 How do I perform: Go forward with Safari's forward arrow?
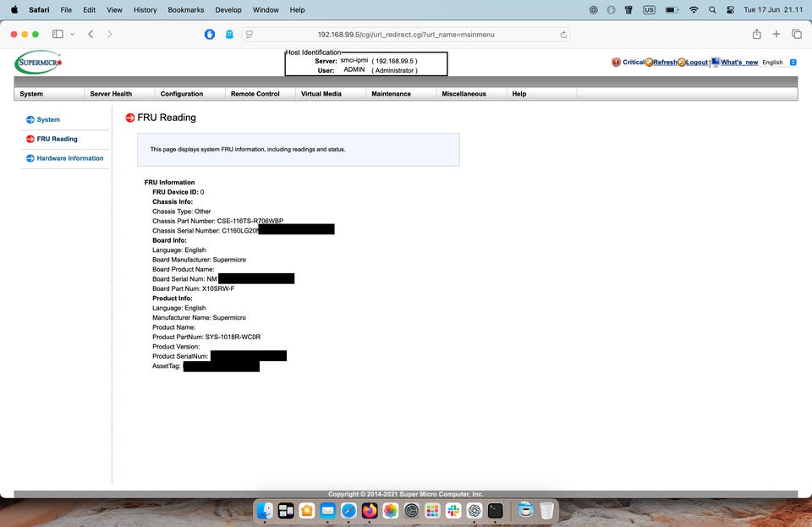tap(109, 34)
